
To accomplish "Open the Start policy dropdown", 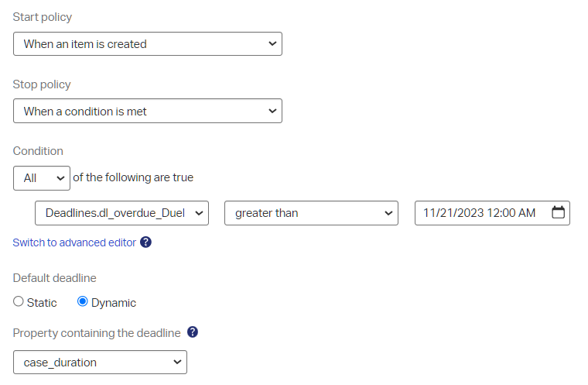I will [147, 44].
